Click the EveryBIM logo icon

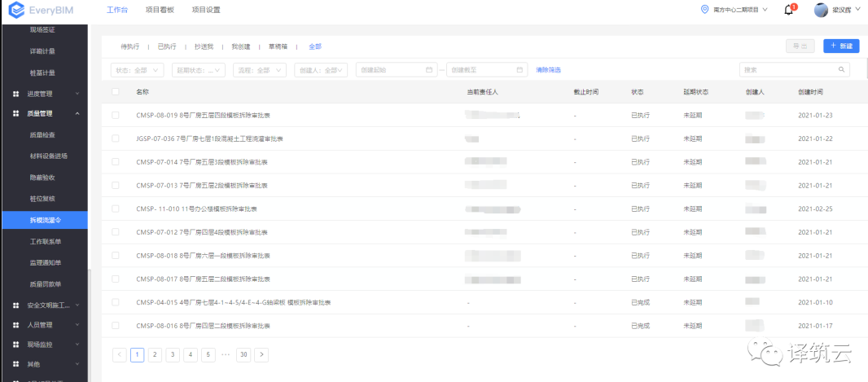pyautogui.click(x=16, y=10)
